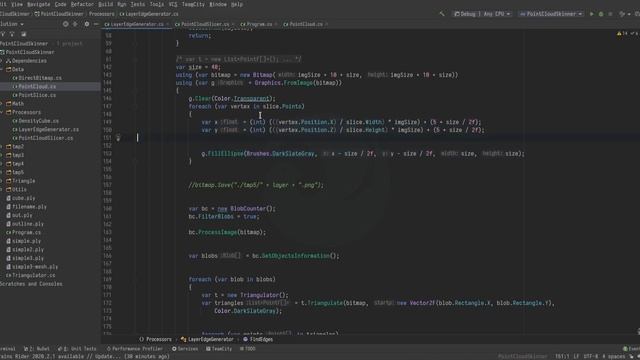The image size is (640, 360).
Task: Expand the tmp2 folder
Action: click(2, 147)
